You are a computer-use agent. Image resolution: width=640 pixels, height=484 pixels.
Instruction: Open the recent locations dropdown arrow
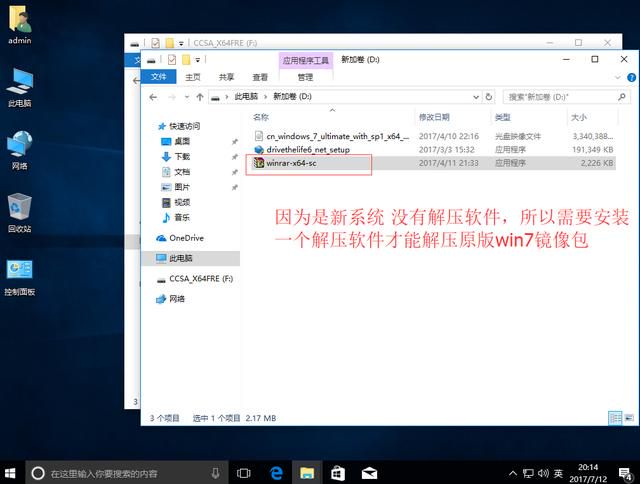(187, 97)
